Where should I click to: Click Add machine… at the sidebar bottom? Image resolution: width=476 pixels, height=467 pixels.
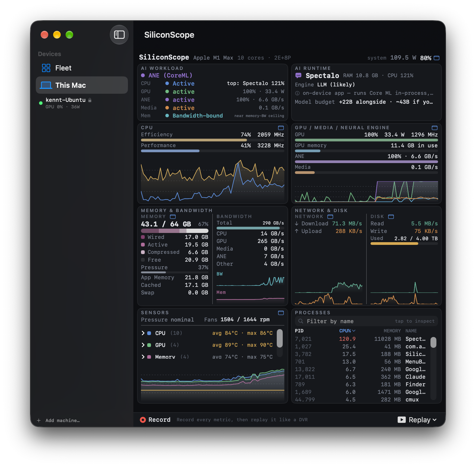coord(63,420)
